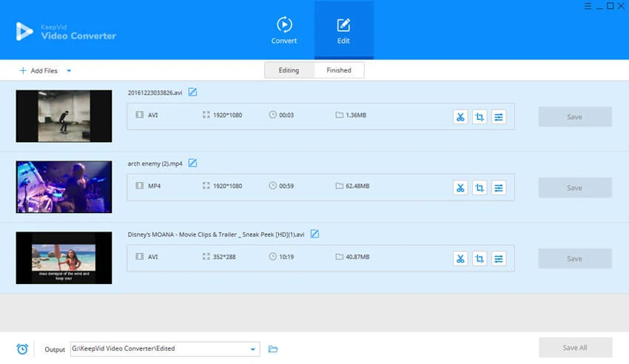Crop the arch enemy (2).mp4 video
This screenshot has height=364, width=629.
(x=480, y=188)
